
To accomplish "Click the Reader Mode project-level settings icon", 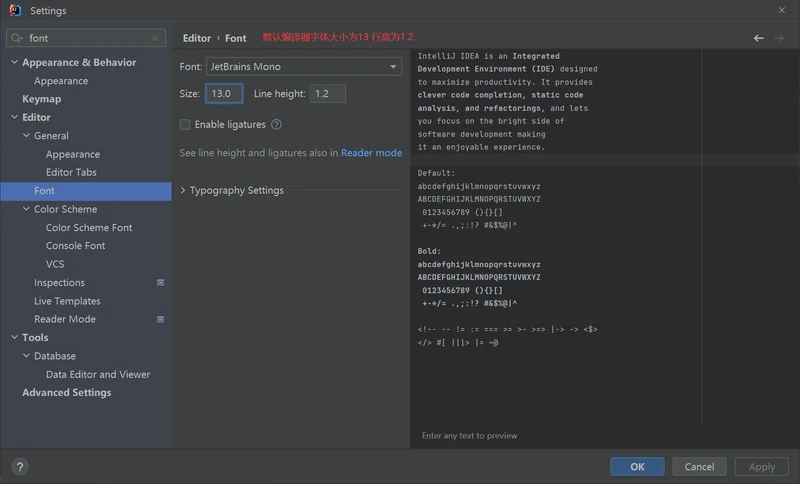I will click(160, 319).
